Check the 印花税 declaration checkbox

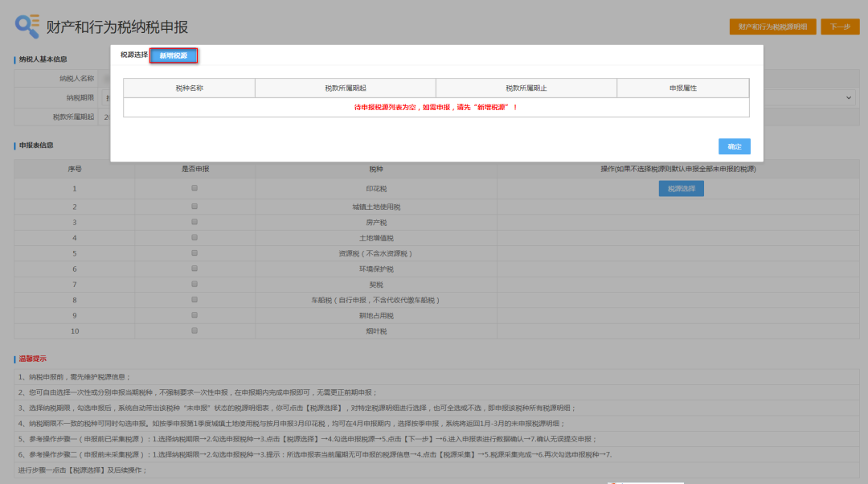(194, 188)
